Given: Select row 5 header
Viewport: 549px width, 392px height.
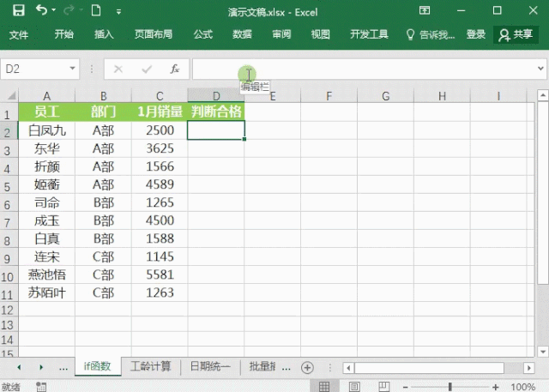Looking at the screenshot, I should coord(8,186).
